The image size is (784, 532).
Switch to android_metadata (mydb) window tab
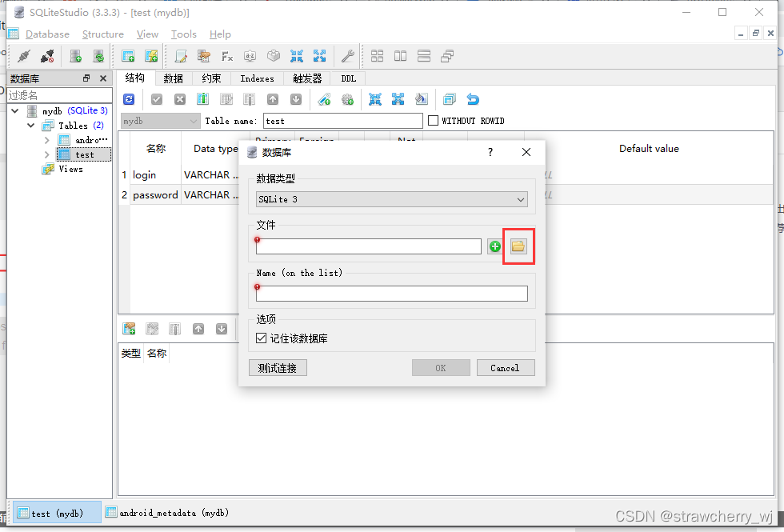tap(167, 513)
